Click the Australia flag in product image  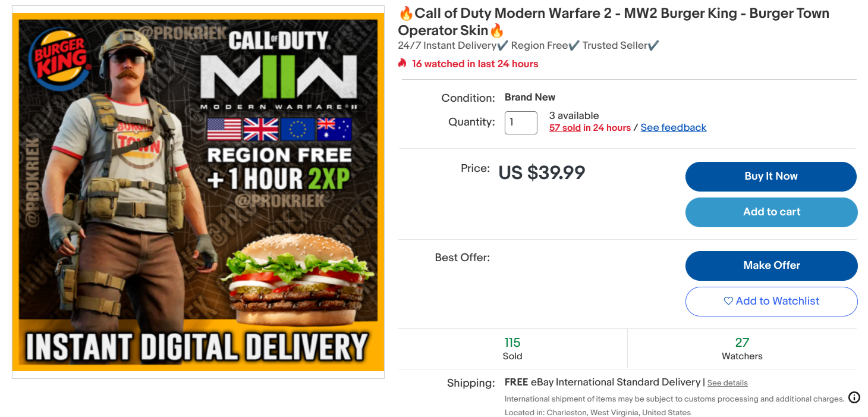coord(334,129)
